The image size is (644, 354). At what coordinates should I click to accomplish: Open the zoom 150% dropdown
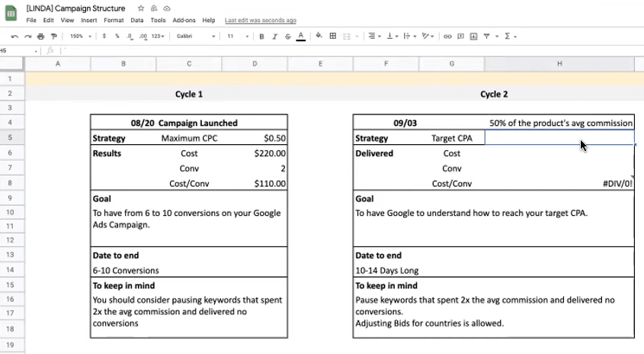pyautogui.click(x=81, y=36)
